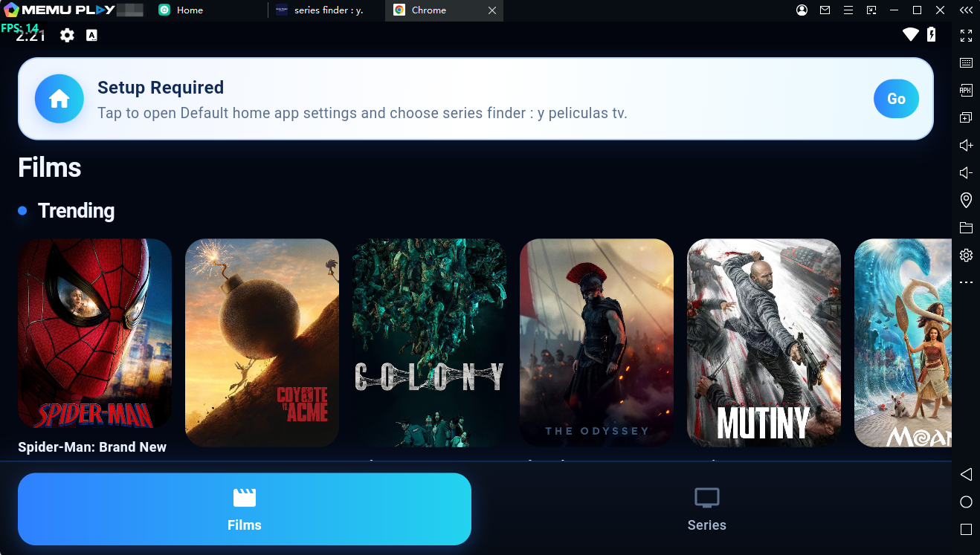The width and height of the screenshot is (980, 555).
Task: Tap the blue home icon in setup banner
Action: tap(59, 99)
